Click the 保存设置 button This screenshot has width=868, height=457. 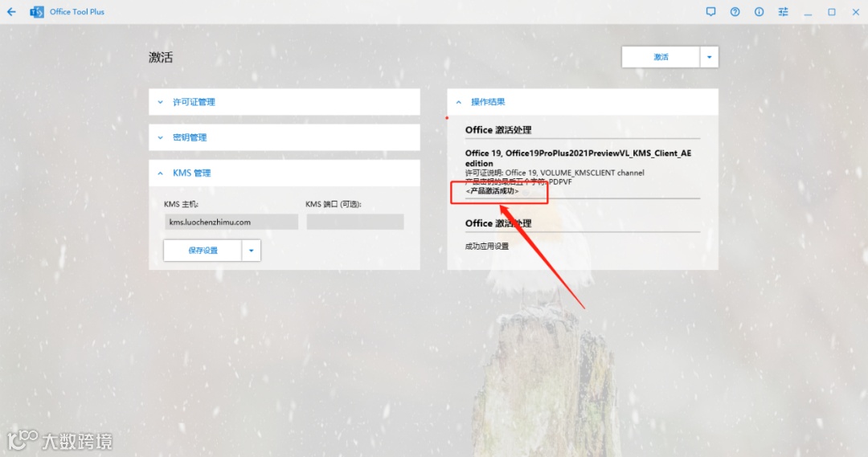203,251
